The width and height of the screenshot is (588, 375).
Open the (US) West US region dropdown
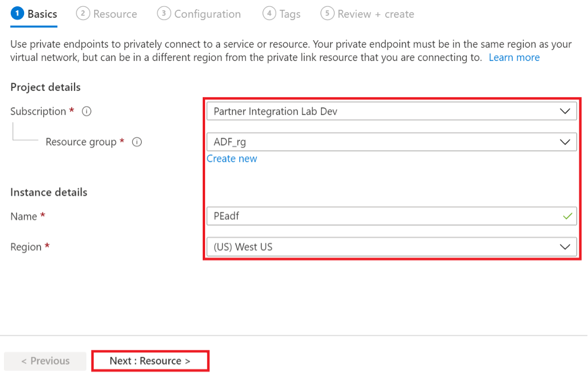pos(390,247)
